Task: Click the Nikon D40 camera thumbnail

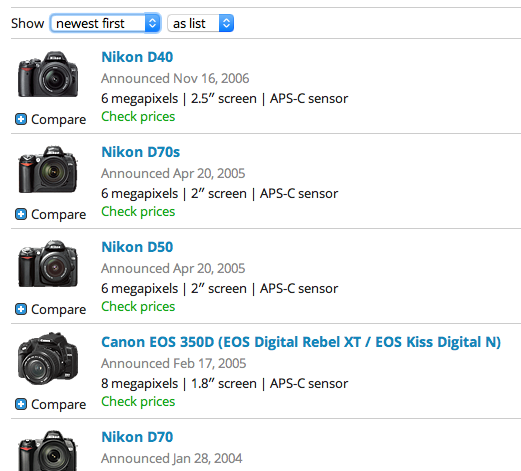Action: pyautogui.click(x=48, y=74)
